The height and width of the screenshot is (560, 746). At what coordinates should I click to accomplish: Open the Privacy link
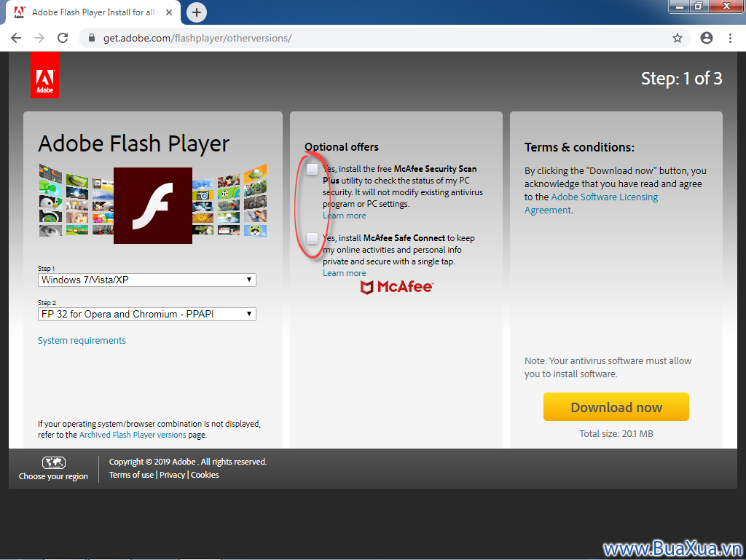click(172, 475)
